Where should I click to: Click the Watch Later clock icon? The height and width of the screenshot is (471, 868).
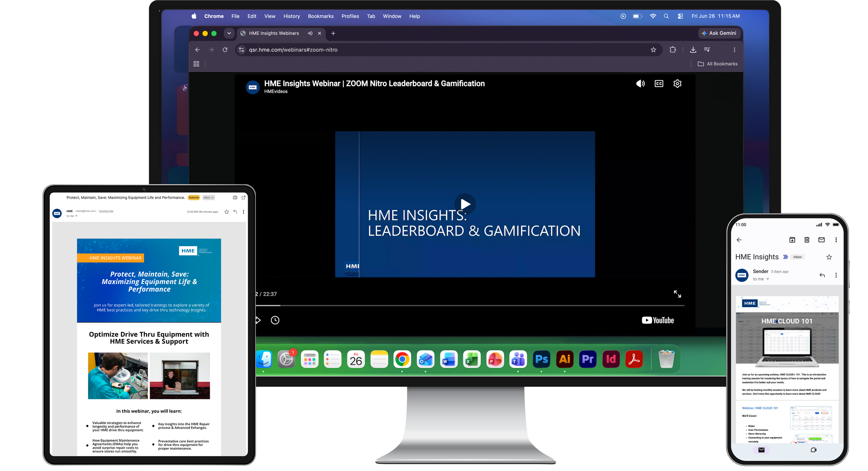pos(275,320)
